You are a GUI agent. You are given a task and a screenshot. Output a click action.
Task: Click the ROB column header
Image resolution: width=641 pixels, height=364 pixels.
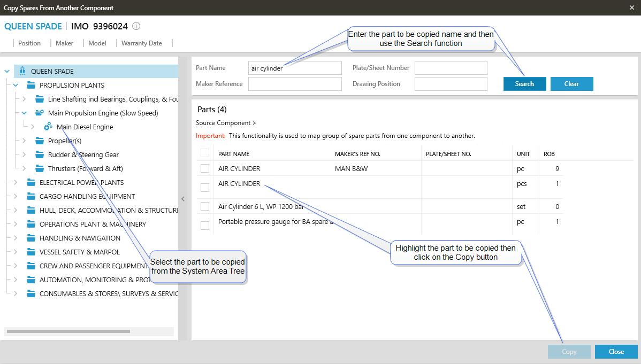[x=549, y=154]
